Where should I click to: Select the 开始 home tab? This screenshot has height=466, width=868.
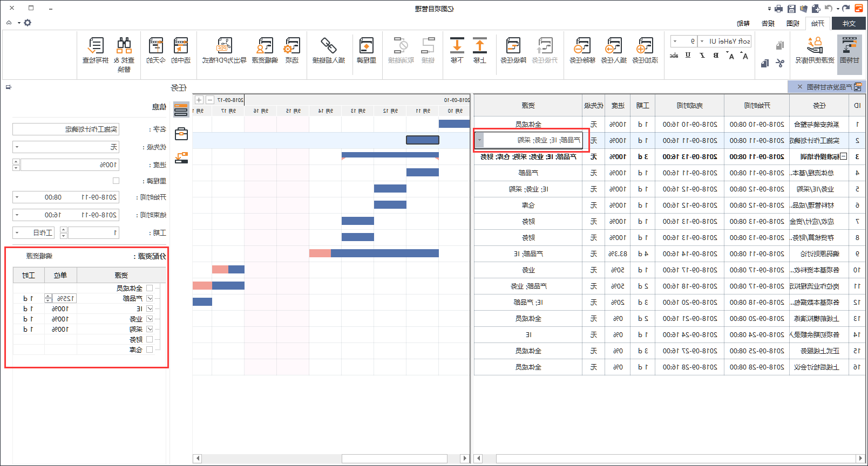817,23
